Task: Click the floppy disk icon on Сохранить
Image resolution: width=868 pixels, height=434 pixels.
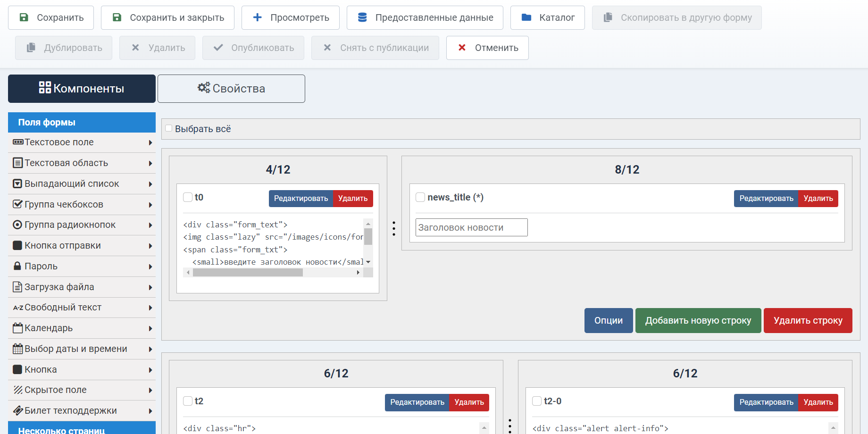Action: [x=24, y=17]
